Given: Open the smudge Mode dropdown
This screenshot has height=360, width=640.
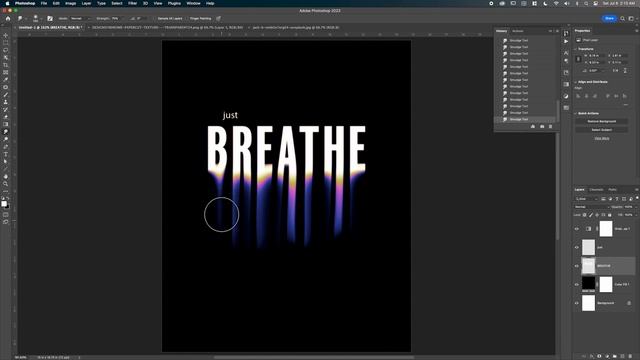Looking at the screenshot, I should pyautogui.click(x=80, y=18).
